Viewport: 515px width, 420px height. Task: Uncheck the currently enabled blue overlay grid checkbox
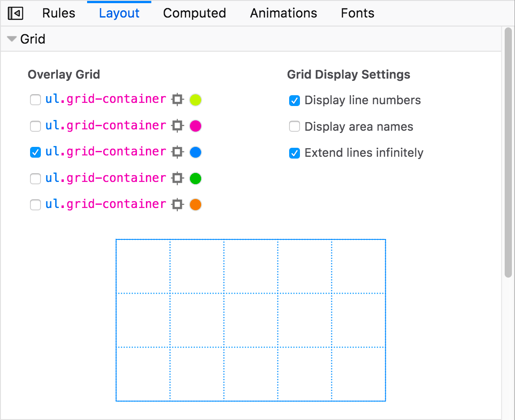[35, 152]
